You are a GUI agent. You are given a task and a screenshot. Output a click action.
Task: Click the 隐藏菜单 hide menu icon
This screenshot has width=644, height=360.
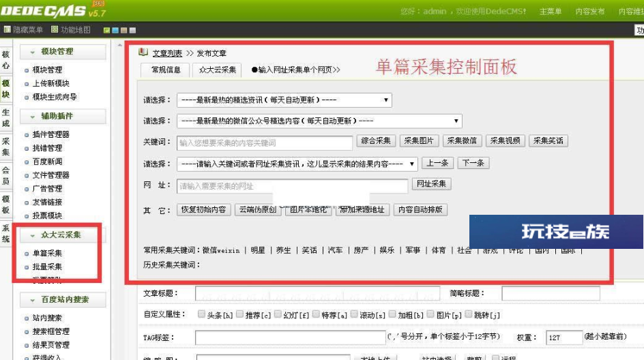click(8, 29)
